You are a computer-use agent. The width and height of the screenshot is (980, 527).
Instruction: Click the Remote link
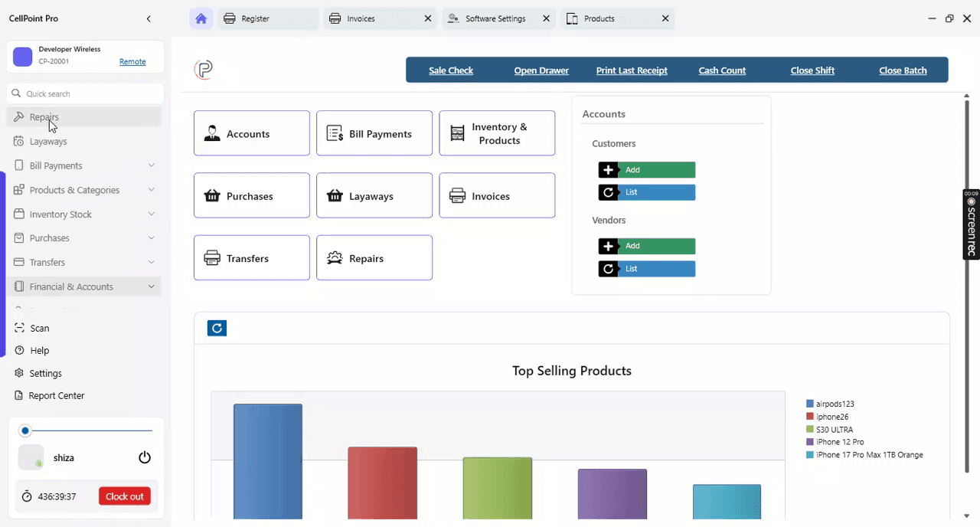[132, 61]
